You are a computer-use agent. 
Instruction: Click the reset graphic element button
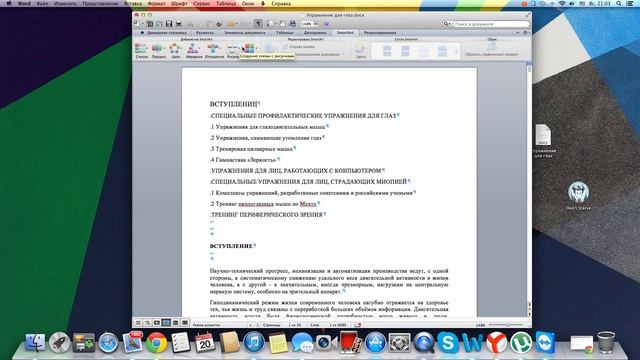click(x=492, y=49)
